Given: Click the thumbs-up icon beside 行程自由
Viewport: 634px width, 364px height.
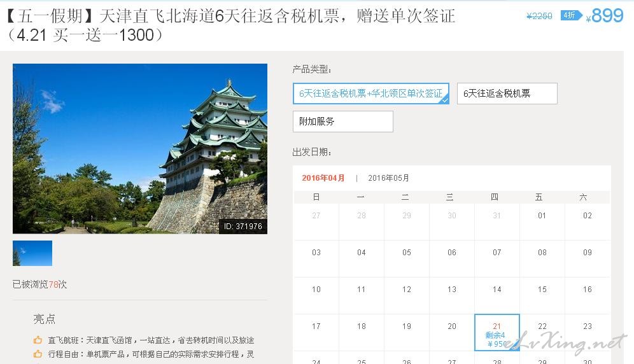Looking at the screenshot, I should click(x=38, y=354).
